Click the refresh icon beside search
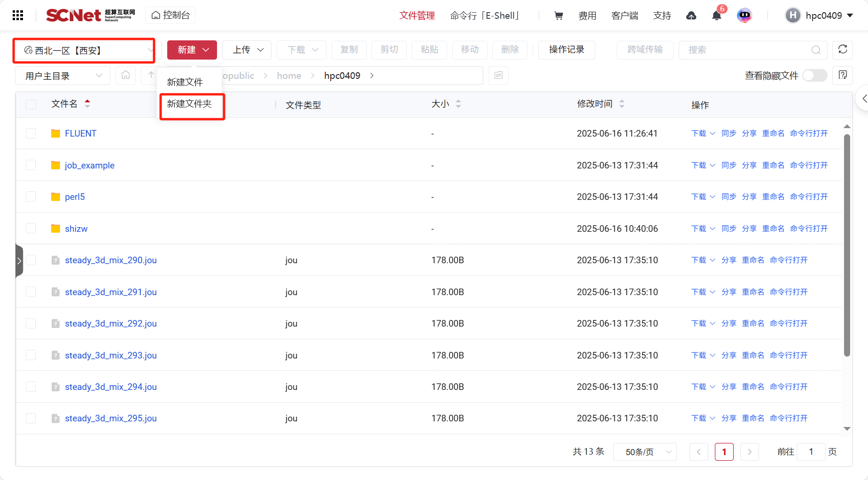 coord(842,50)
